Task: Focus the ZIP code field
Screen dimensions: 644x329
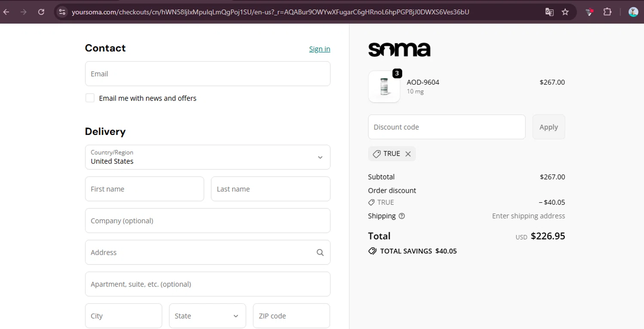Action: [x=292, y=316]
